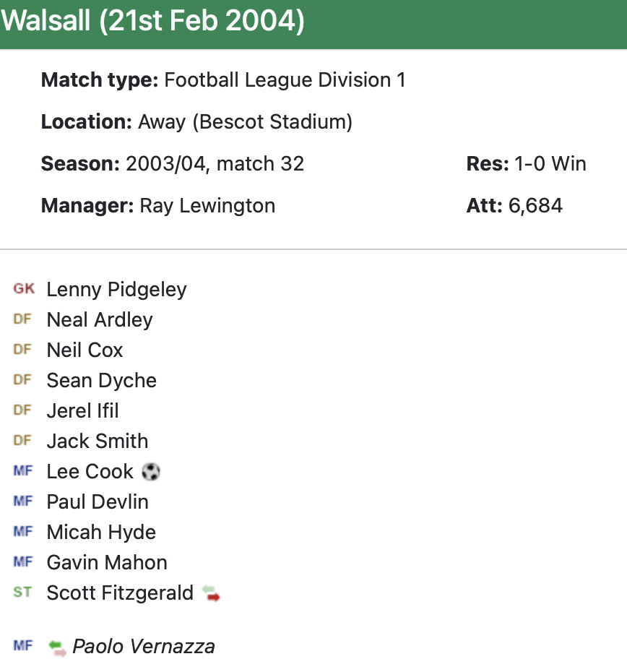This screenshot has width=627, height=672.
Task: Click substituted-on arrow icon before Paolo Vernazza
Action: [57, 647]
